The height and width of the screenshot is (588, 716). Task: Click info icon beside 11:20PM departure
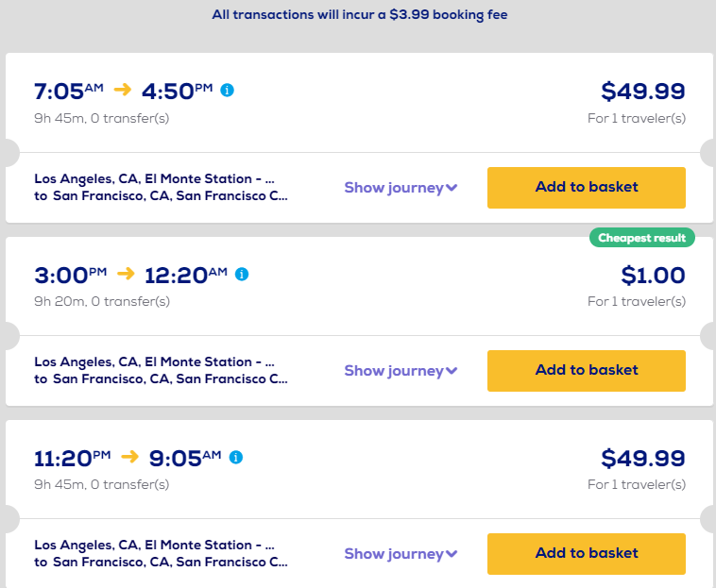(236, 457)
